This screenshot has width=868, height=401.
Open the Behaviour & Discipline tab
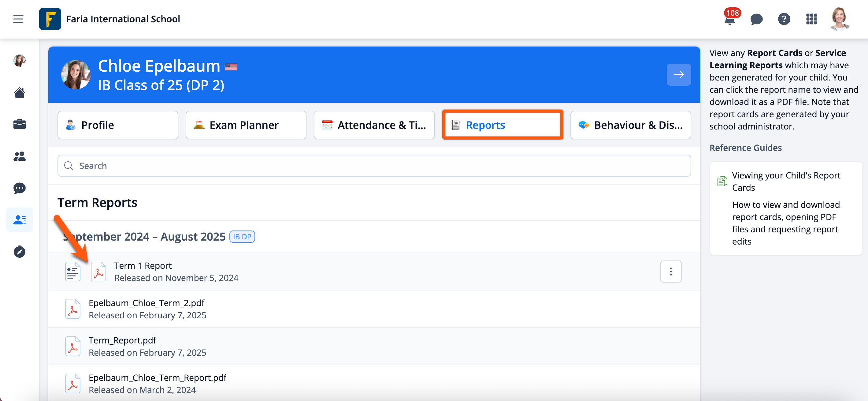point(630,125)
